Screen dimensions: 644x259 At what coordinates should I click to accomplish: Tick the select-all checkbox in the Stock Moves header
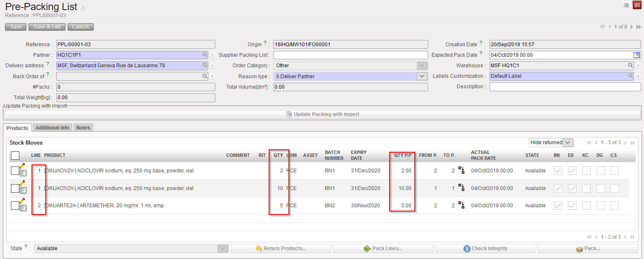(x=15, y=156)
